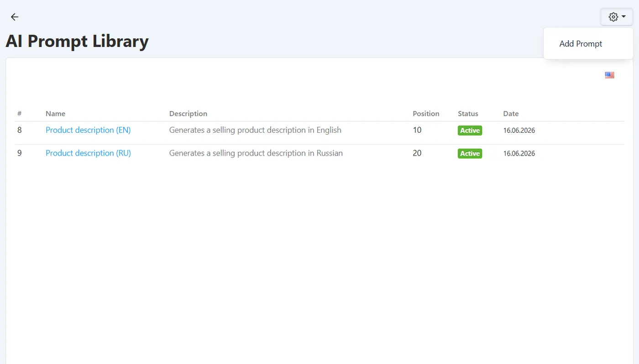Go back using the left arrow icon

click(x=15, y=17)
